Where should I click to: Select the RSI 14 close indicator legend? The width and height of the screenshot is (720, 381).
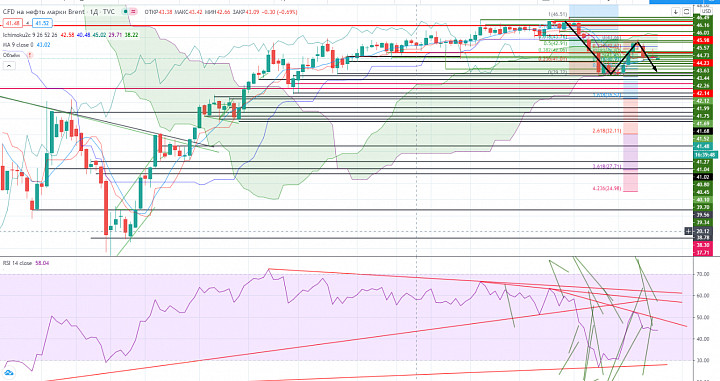coord(17,263)
